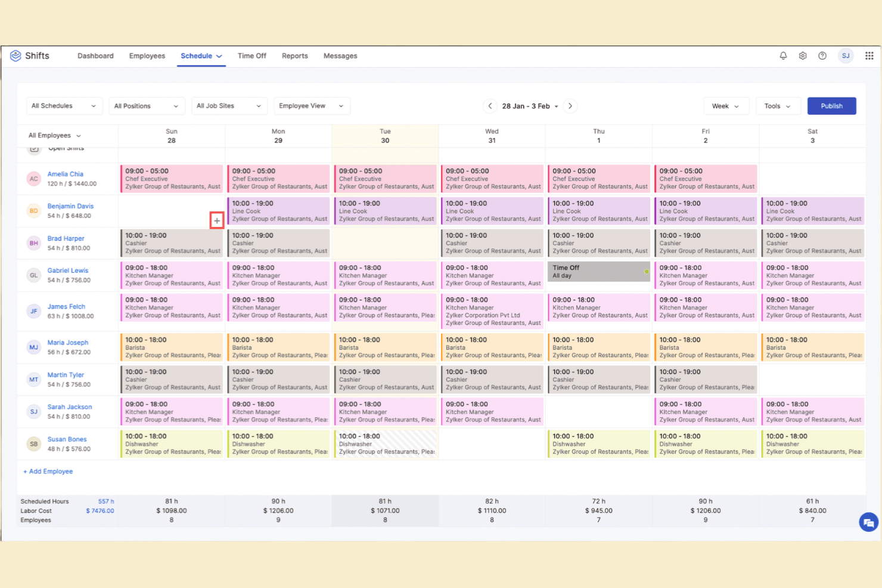882x588 pixels.
Task: Open the notifications bell
Action: point(783,55)
